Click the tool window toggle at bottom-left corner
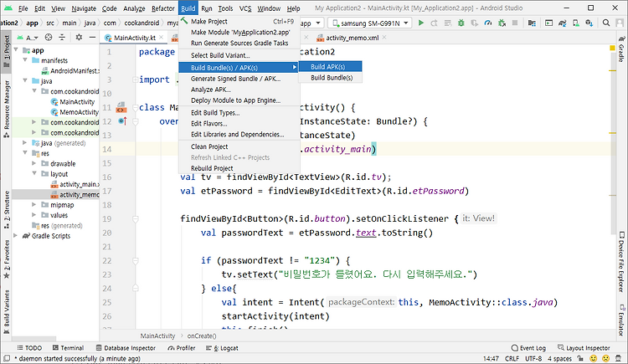This screenshot has width=628, height=364. pos(7,358)
